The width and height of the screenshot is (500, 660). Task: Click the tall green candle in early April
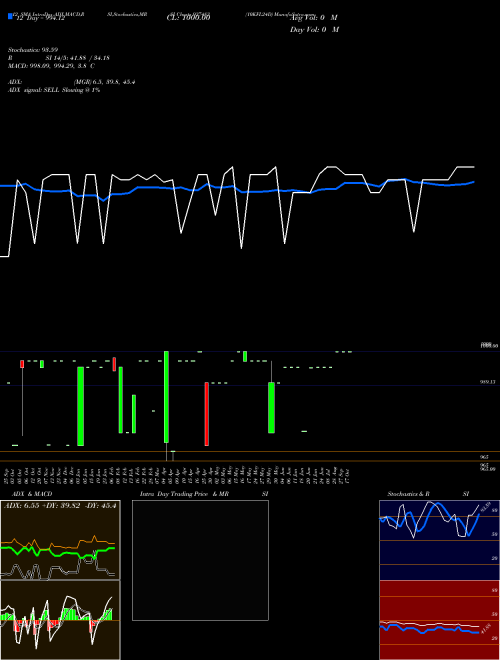point(166,397)
